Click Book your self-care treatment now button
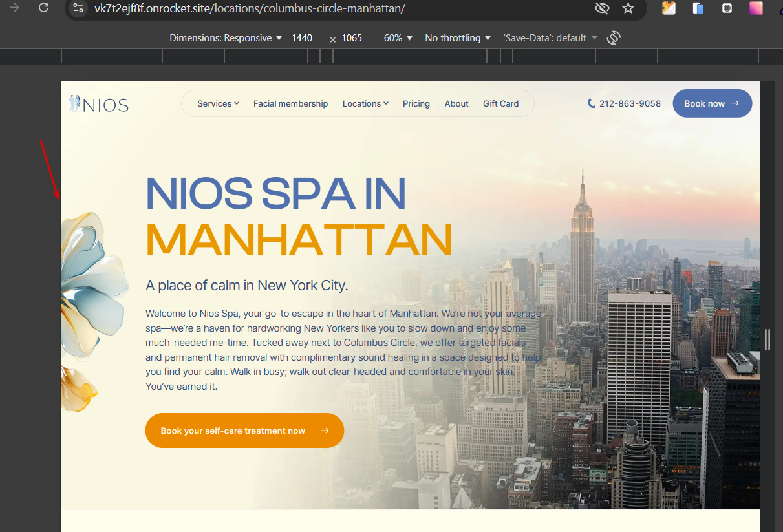 coord(244,431)
